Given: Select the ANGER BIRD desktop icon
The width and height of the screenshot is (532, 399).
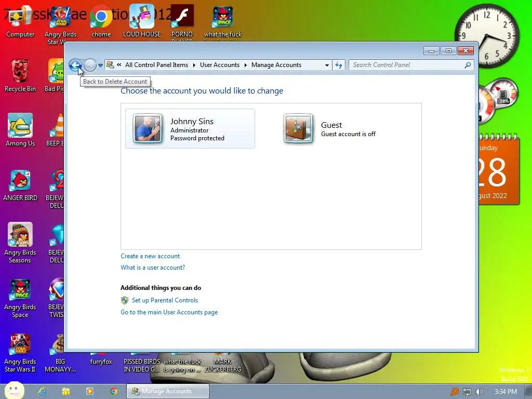Looking at the screenshot, I should click(20, 185).
